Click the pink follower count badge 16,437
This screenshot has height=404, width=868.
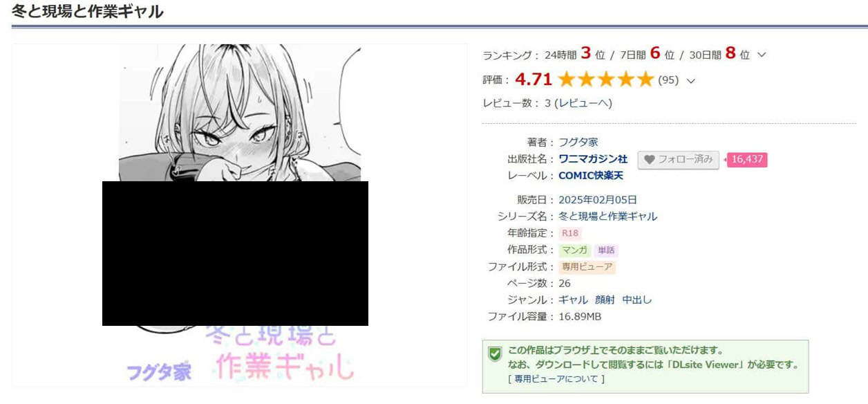pyautogui.click(x=747, y=160)
